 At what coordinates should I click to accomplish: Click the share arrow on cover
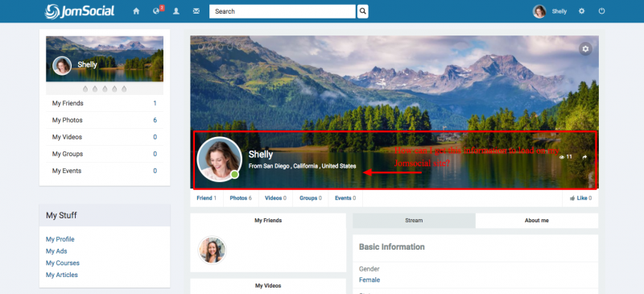click(584, 157)
